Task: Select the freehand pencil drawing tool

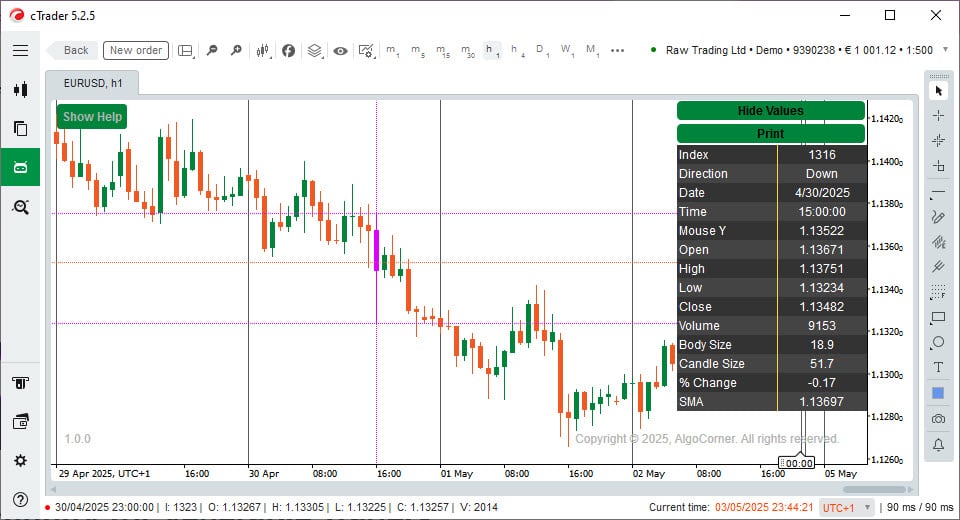Action: point(938,217)
